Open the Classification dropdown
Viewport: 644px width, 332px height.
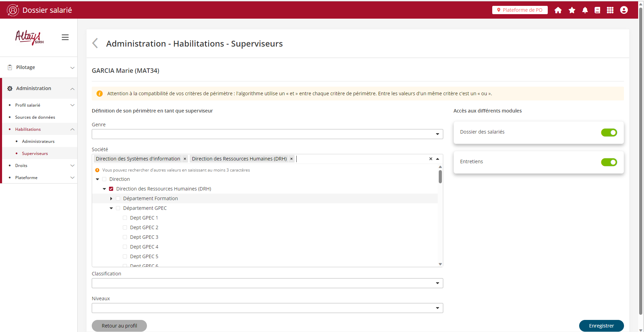coord(437,283)
